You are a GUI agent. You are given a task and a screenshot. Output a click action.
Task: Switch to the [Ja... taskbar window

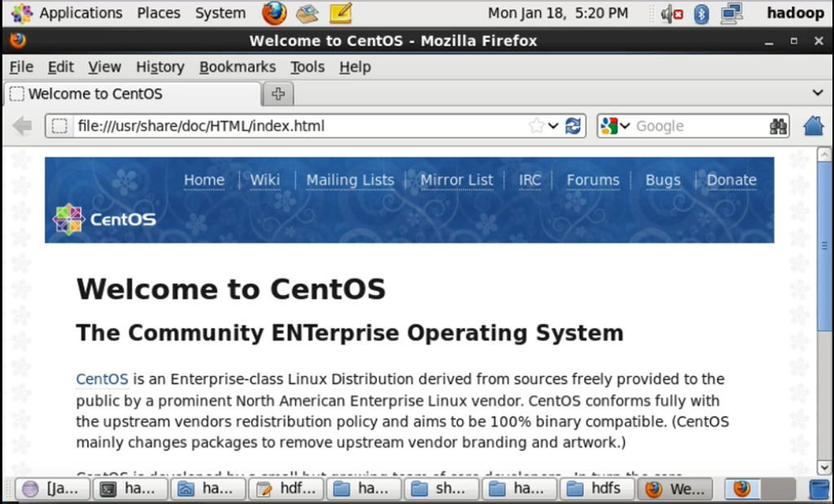tap(53, 489)
